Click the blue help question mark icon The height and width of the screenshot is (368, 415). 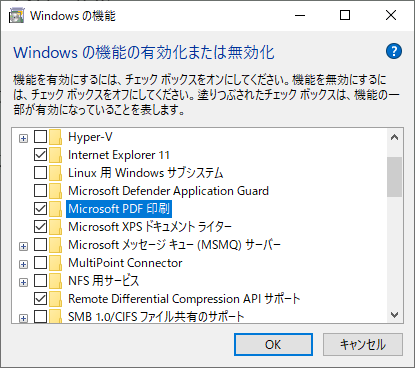point(394,51)
